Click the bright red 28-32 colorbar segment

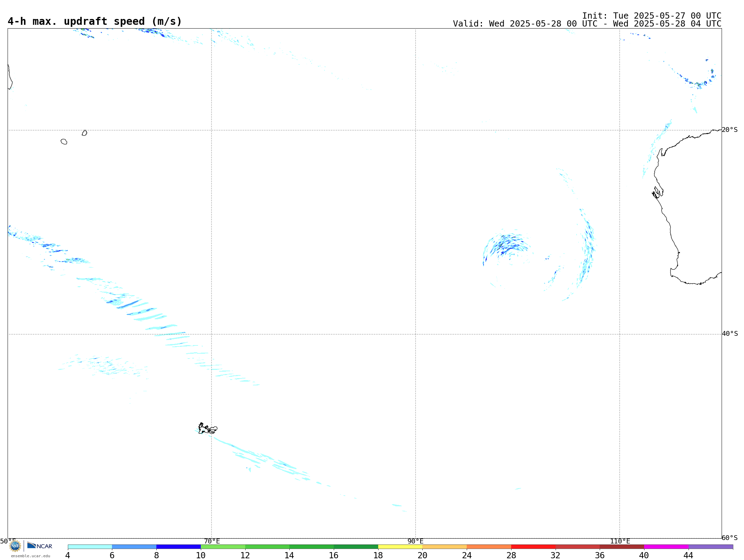tap(533, 547)
